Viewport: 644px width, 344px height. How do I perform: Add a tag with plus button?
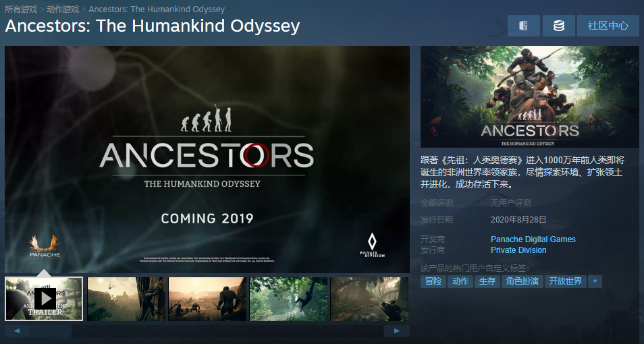point(595,281)
